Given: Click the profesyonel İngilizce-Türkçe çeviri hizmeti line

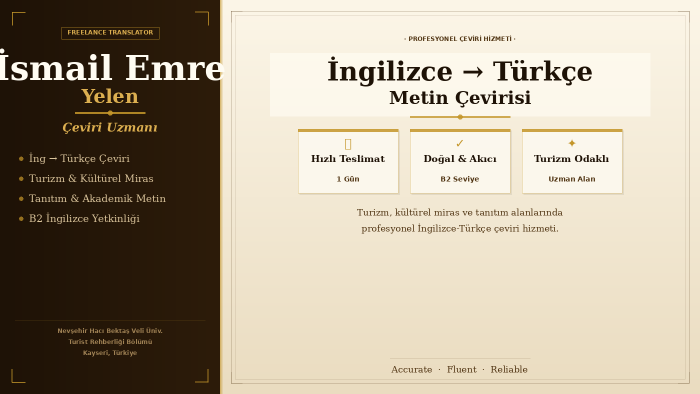Looking at the screenshot, I should 460,228.
